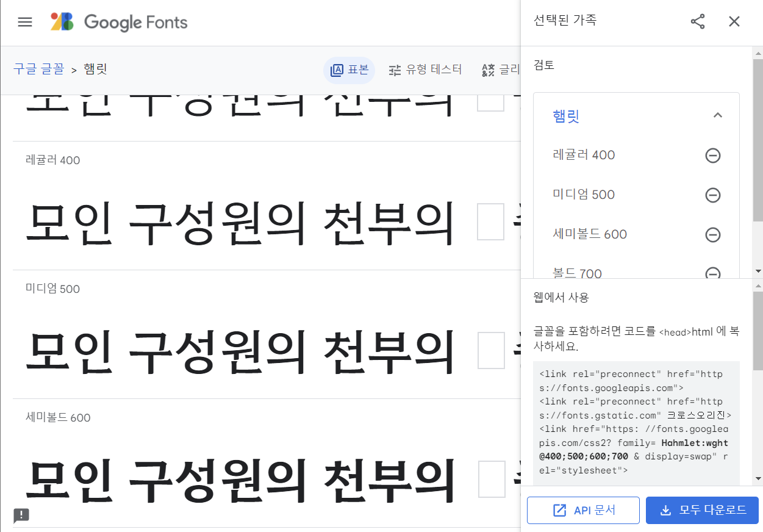
Task: Click the code section scrollbar down arrow
Action: [758, 479]
